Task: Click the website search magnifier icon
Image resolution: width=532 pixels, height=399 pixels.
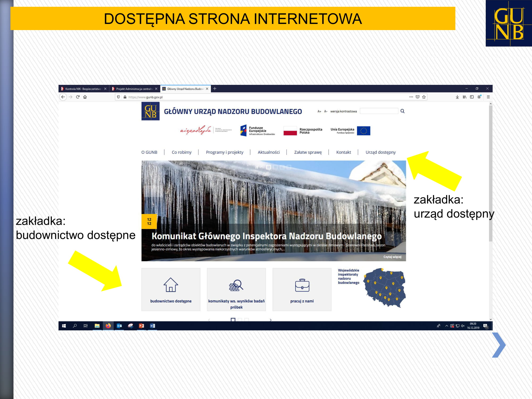Action: tap(402, 111)
